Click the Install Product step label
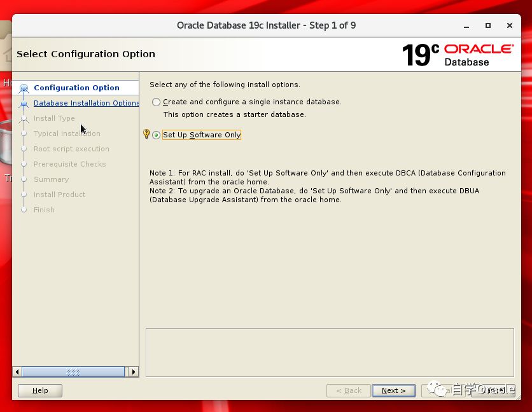Viewport: 532px width, 412px height. click(59, 195)
